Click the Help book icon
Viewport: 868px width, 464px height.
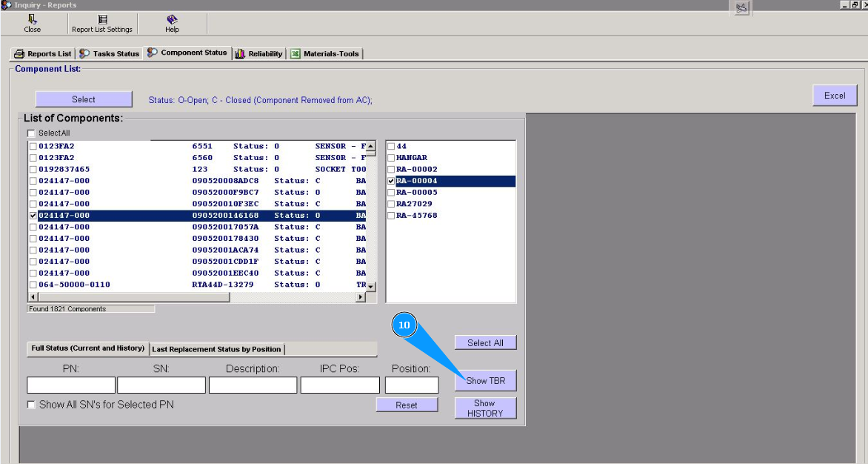[172, 19]
